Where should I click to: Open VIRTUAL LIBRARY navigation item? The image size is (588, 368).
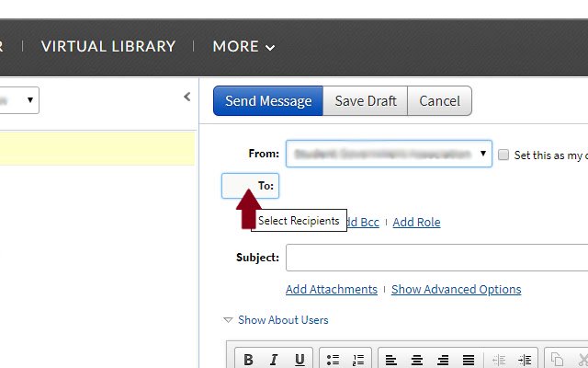[108, 46]
